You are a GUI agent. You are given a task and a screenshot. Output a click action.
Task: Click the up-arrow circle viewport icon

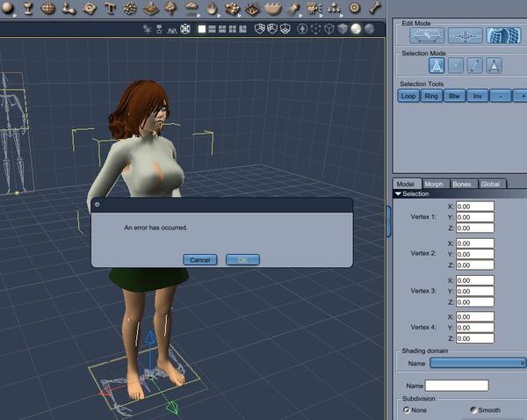(x=302, y=29)
